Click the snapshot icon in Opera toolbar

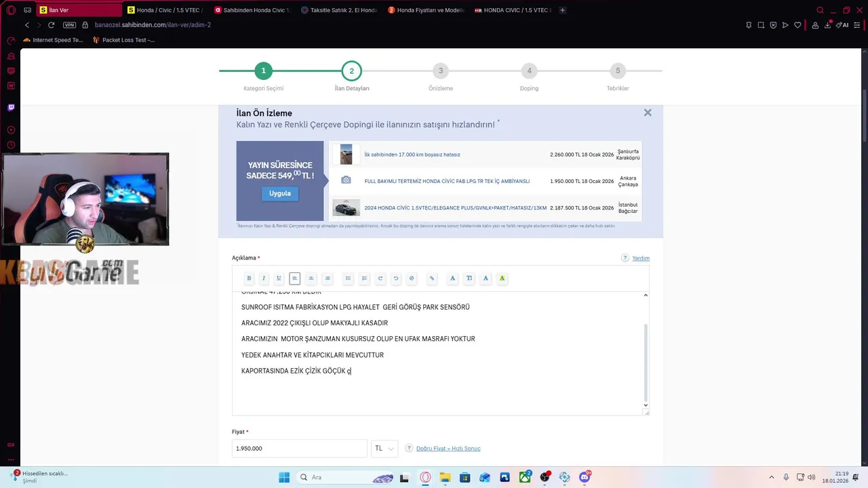click(761, 25)
